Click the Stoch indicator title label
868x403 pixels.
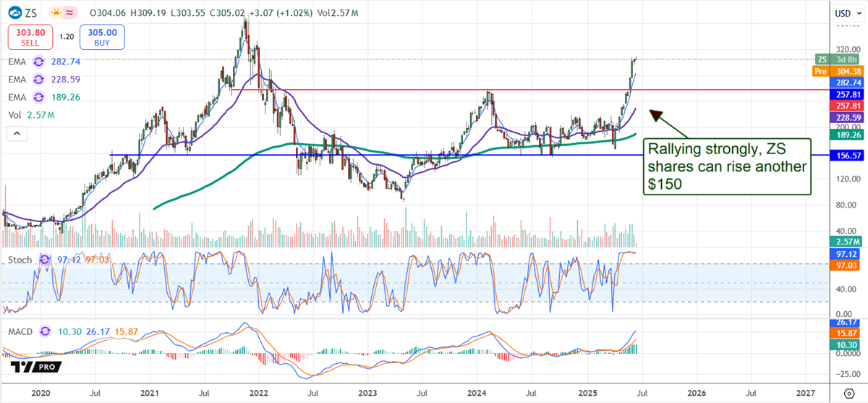click(20, 259)
